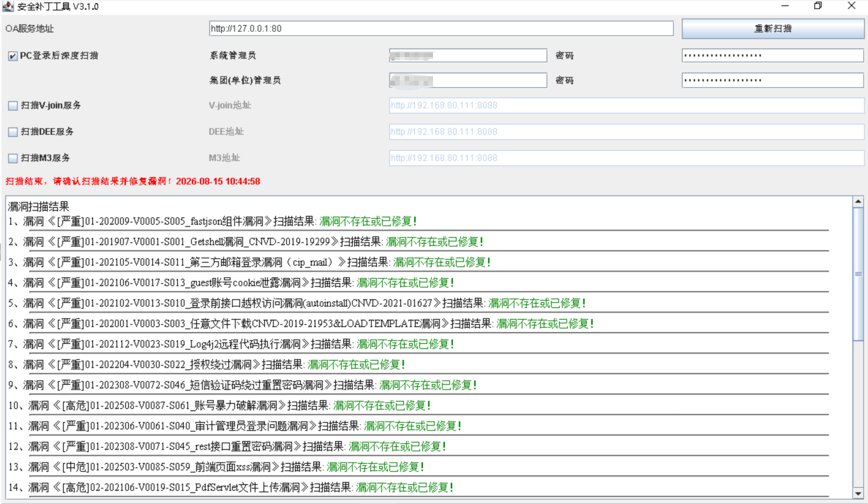Click the 系统管理员 username field
Screen dimensions: 868x504
[468, 56]
